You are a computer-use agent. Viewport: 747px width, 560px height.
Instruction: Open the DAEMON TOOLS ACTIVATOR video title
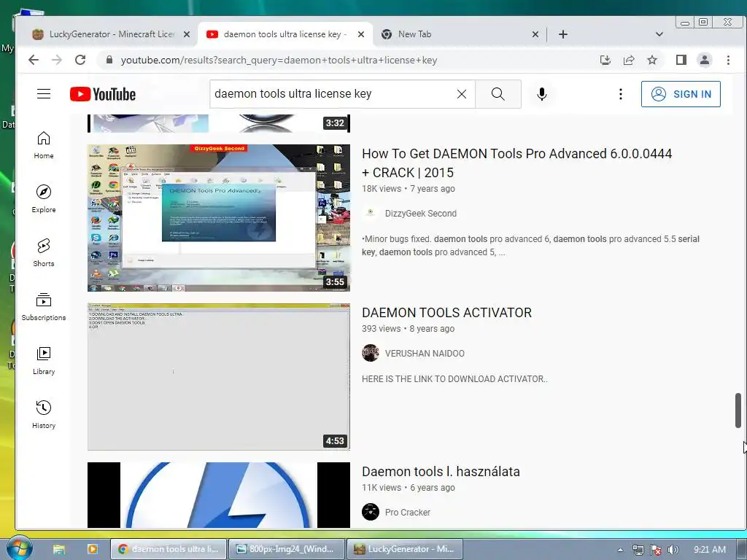(447, 313)
